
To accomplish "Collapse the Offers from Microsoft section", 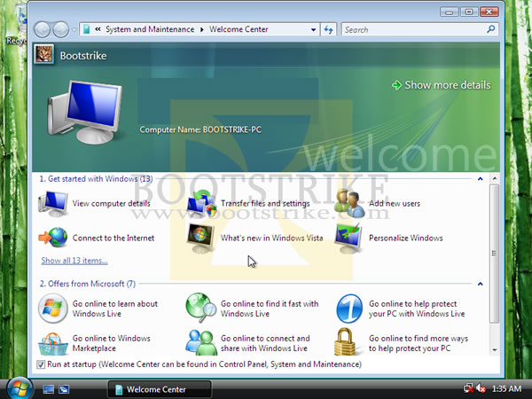I will coord(481,284).
